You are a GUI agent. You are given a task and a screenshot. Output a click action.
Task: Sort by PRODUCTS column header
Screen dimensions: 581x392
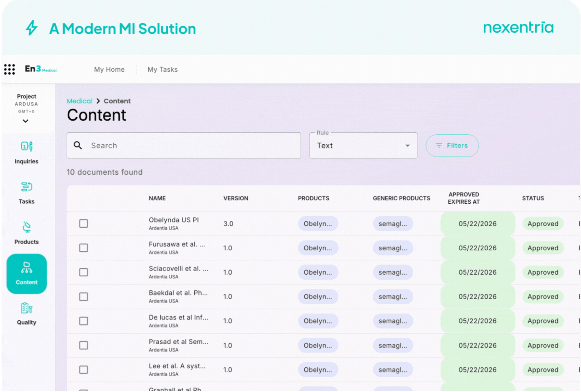pyautogui.click(x=314, y=198)
